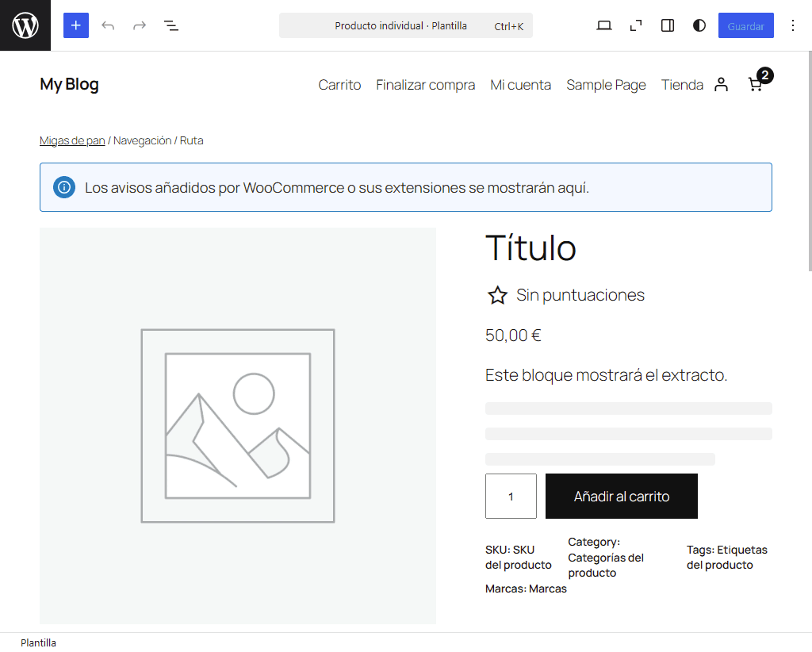Viewport: 812px width, 652px height.
Task: Click the WordPress logo to exit editor
Action: click(x=25, y=25)
